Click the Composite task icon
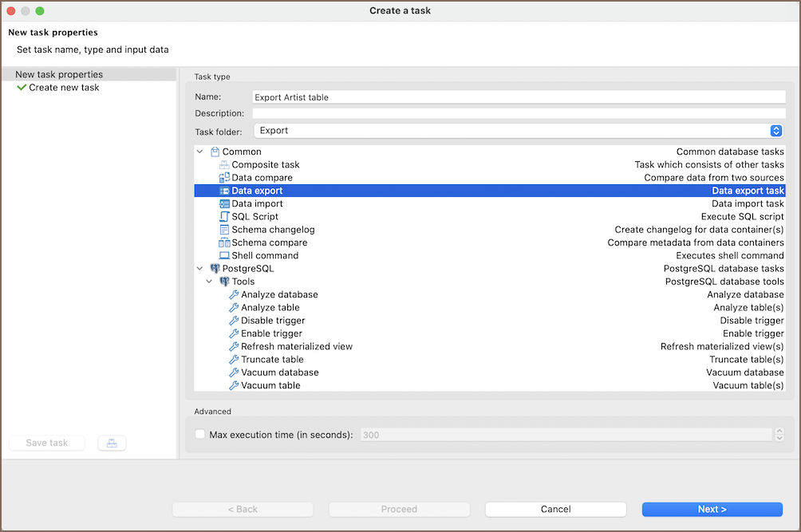The image size is (801, 532). (224, 165)
